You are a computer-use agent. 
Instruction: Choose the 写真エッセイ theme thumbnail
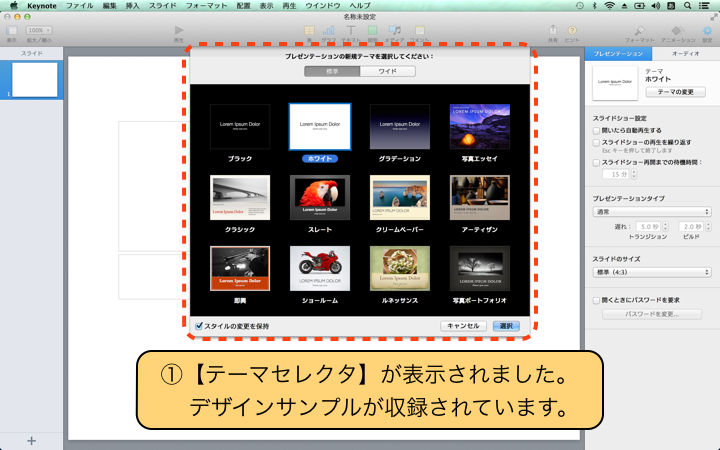(480, 127)
